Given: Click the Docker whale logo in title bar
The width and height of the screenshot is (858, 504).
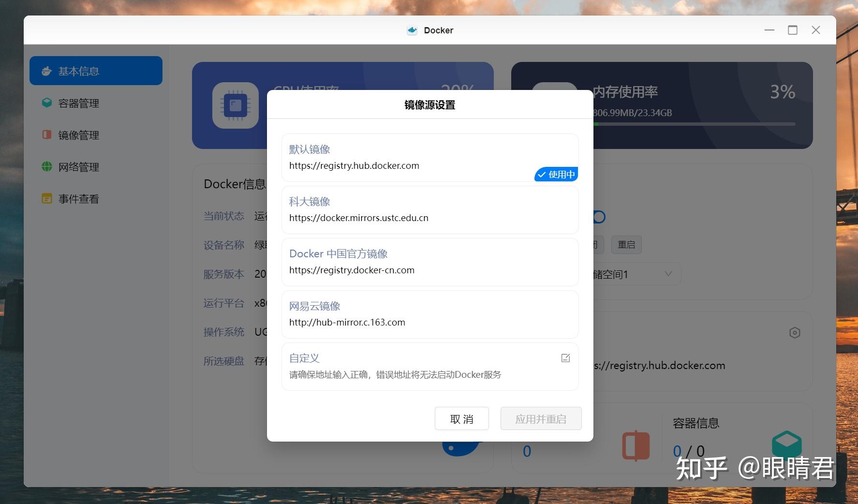Looking at the screenshot, I should [x=412, y=30].
